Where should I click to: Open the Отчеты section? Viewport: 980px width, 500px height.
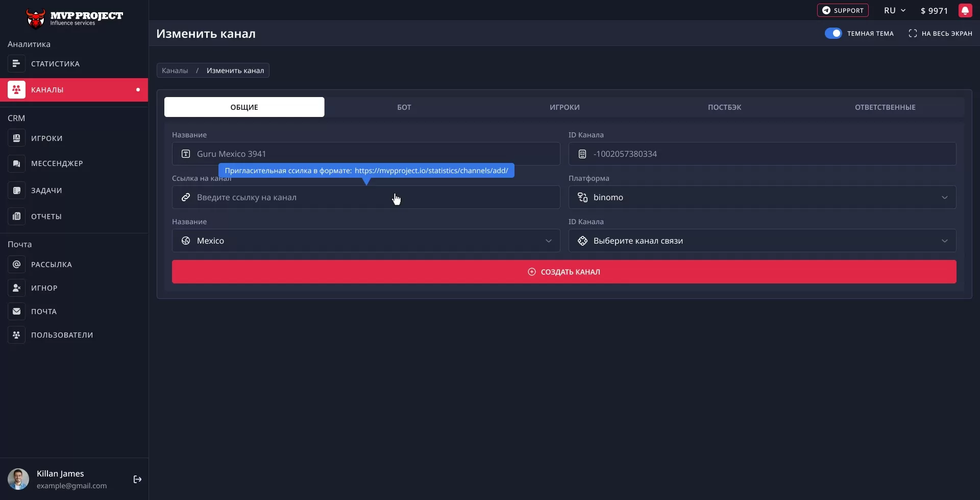tap(46, 216)
